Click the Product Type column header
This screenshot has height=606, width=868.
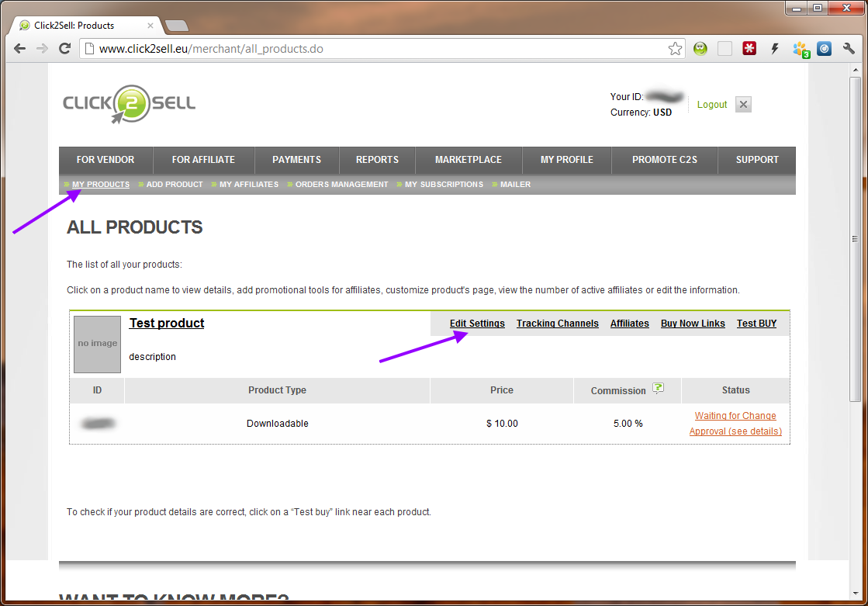coord(277,390)
